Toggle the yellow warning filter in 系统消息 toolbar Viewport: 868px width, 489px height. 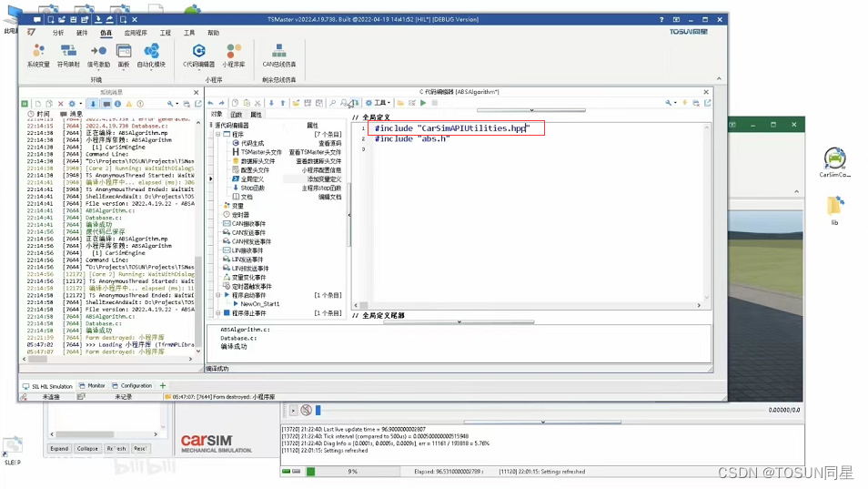pos(129,104)
